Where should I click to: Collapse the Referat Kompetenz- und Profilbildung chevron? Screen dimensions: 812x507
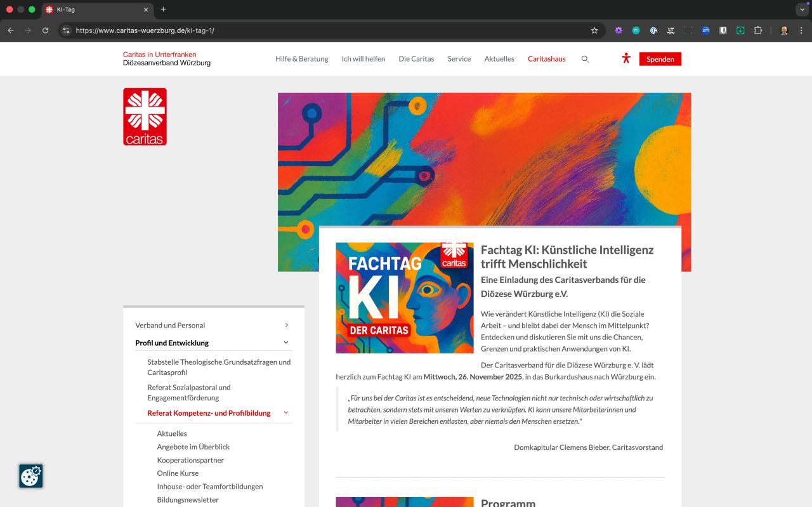(286, 413)
